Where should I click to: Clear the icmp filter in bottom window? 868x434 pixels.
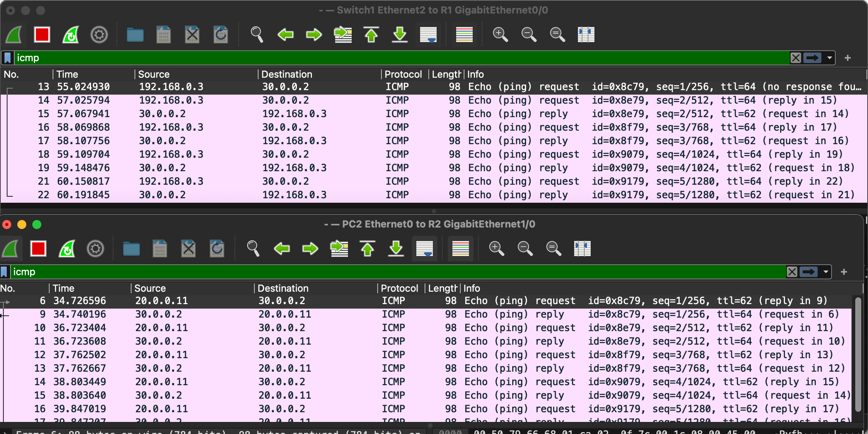pos(792,272)
